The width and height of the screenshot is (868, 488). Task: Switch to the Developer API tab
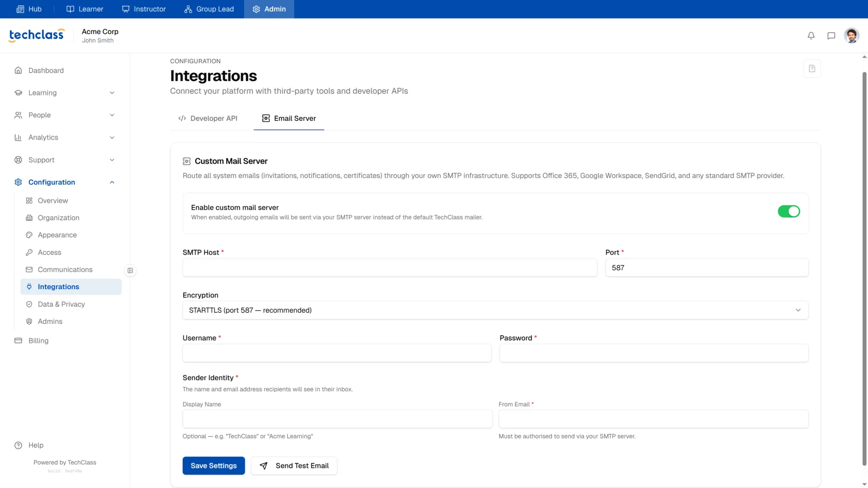208,118
